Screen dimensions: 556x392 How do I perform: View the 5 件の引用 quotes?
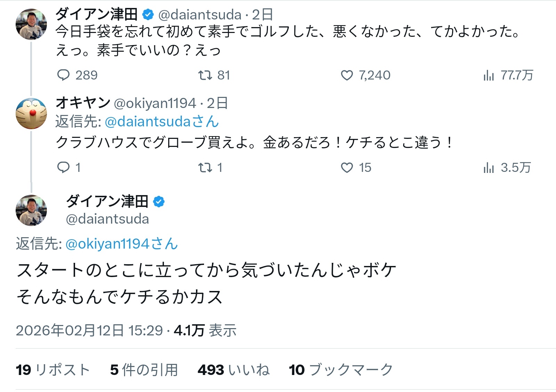(144, 370)
